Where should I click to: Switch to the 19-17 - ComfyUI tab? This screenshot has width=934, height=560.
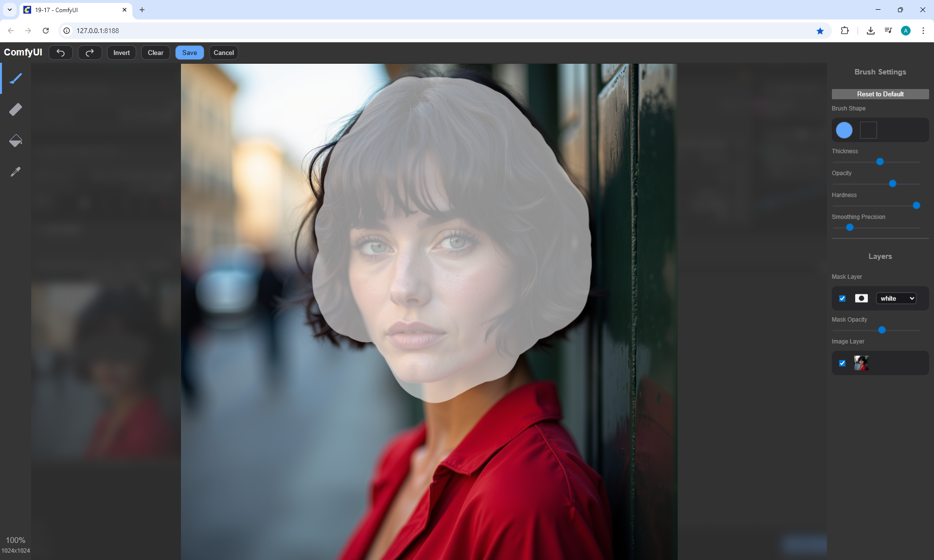point(73,10)
